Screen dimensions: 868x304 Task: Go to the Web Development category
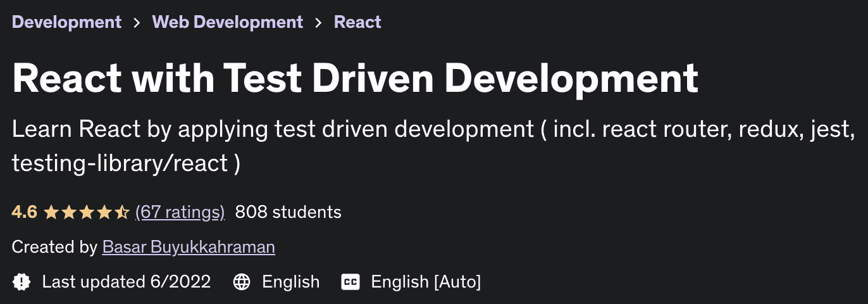click(x=227, y=22)
